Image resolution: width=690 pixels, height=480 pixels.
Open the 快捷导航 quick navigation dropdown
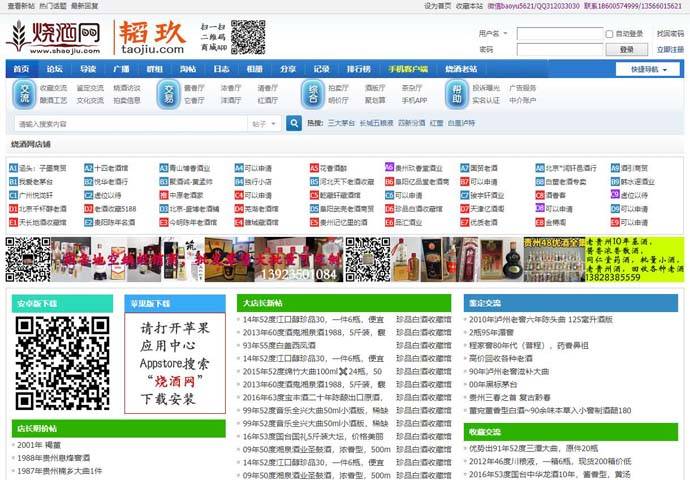(x=648, y=69)
